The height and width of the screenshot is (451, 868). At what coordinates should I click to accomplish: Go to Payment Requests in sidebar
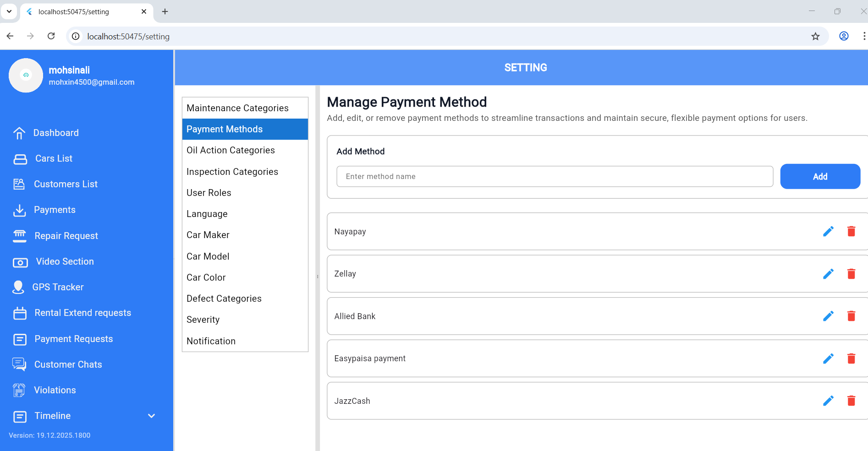[x=73, y=339]
